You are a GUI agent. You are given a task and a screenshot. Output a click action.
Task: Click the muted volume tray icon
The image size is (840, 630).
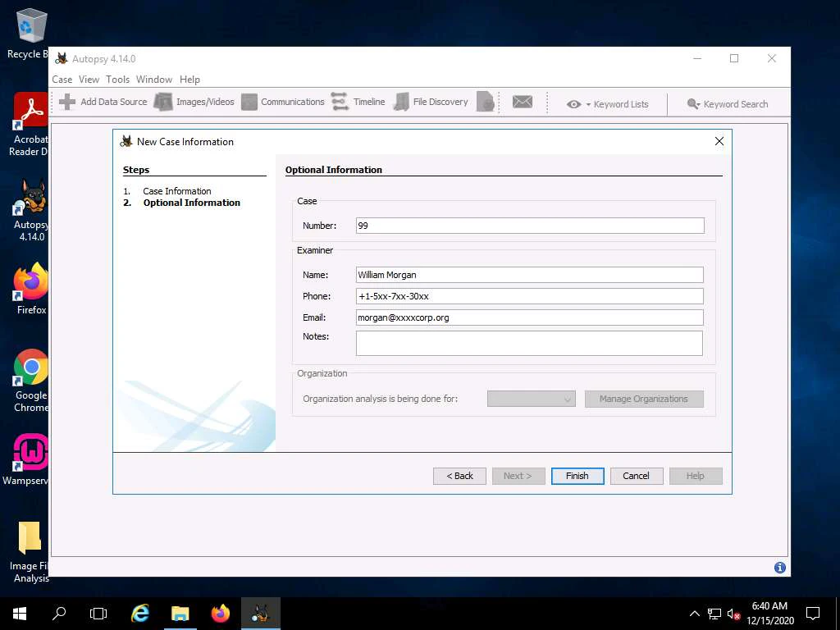pos(733,614)
